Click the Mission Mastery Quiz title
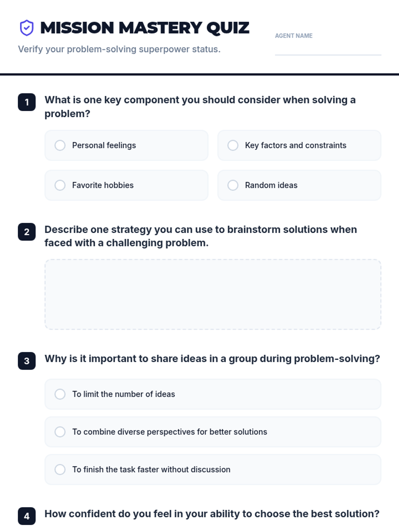Screen dimensions: 399x532 (x=145, y=28)
